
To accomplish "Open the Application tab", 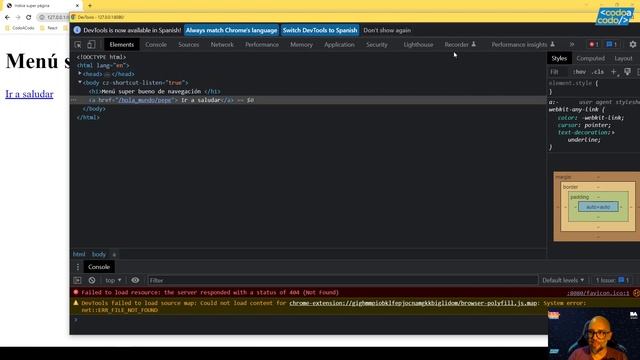I will [339, 44].
